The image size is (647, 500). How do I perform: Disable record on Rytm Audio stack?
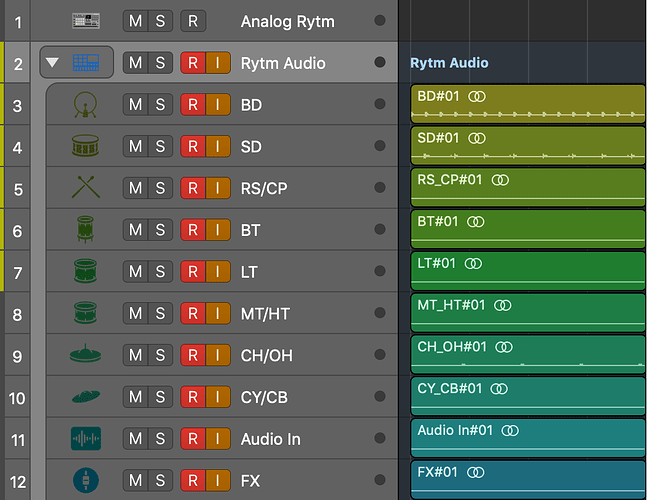193,63
